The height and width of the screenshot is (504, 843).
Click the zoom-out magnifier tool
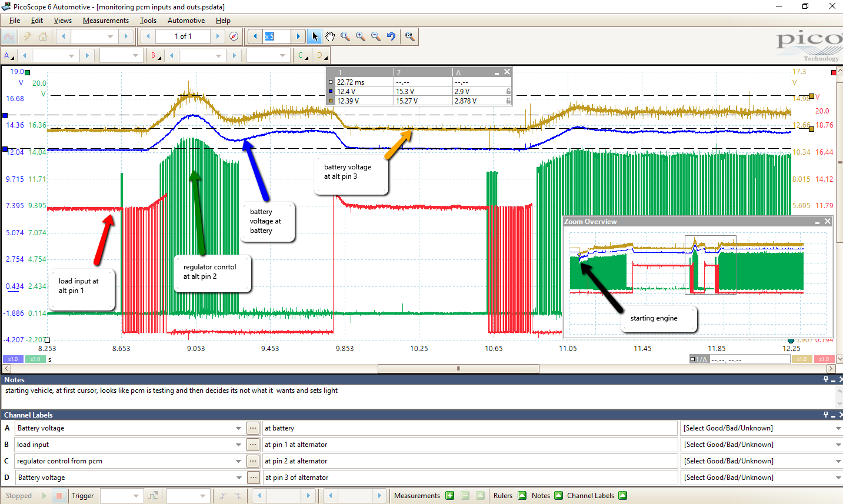tap(376, 36)
